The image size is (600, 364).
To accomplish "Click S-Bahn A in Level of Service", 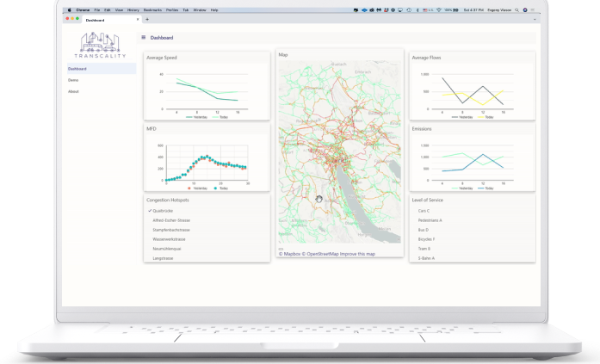I will [426, 258].
